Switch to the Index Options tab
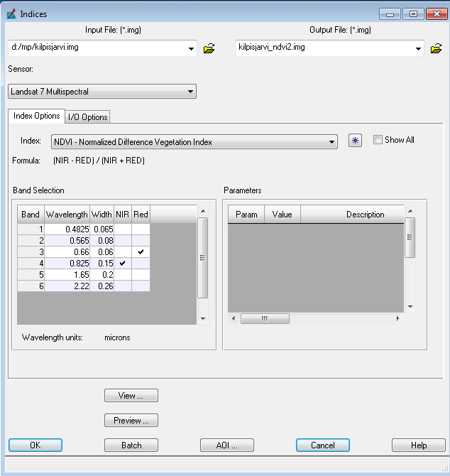 pos(36,116)
